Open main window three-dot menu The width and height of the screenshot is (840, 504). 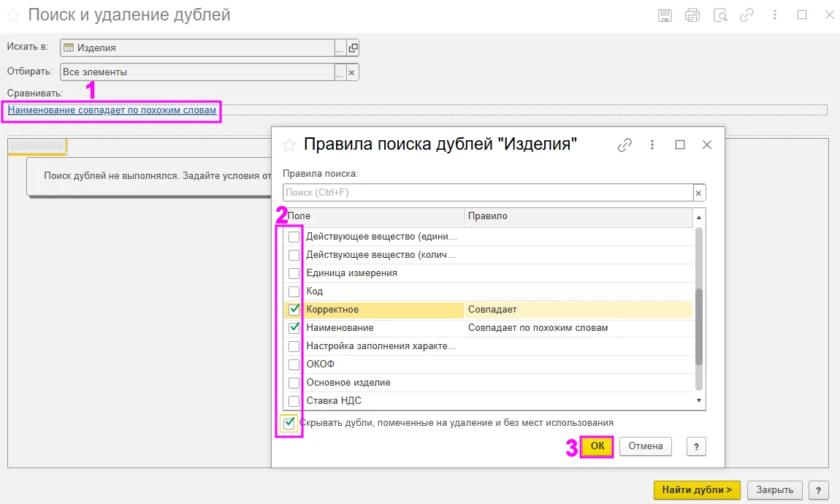pos(775,15)
